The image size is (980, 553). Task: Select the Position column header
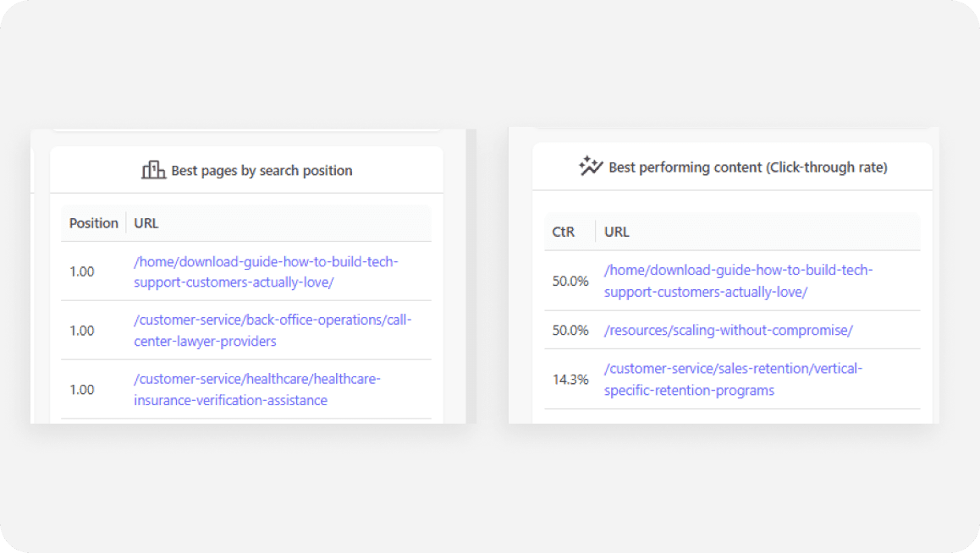click(x=93, y=223)
